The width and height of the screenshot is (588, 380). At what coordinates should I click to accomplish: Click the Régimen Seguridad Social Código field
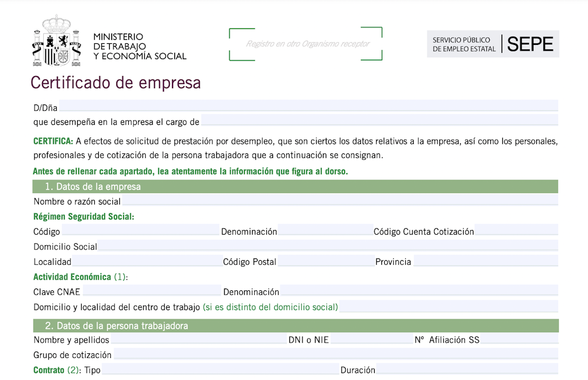[141, 229]
